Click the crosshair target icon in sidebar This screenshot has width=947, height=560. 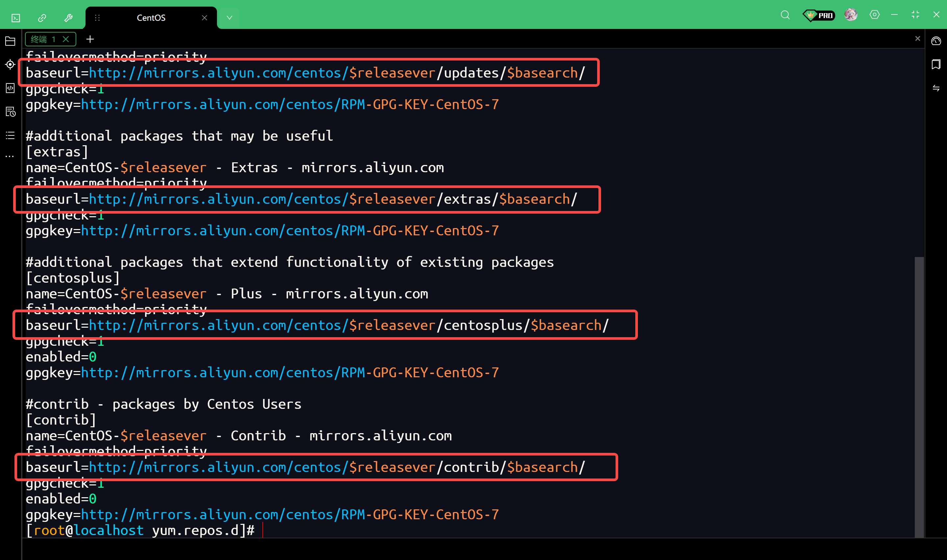pyautogui.click(x=10, y=64)
